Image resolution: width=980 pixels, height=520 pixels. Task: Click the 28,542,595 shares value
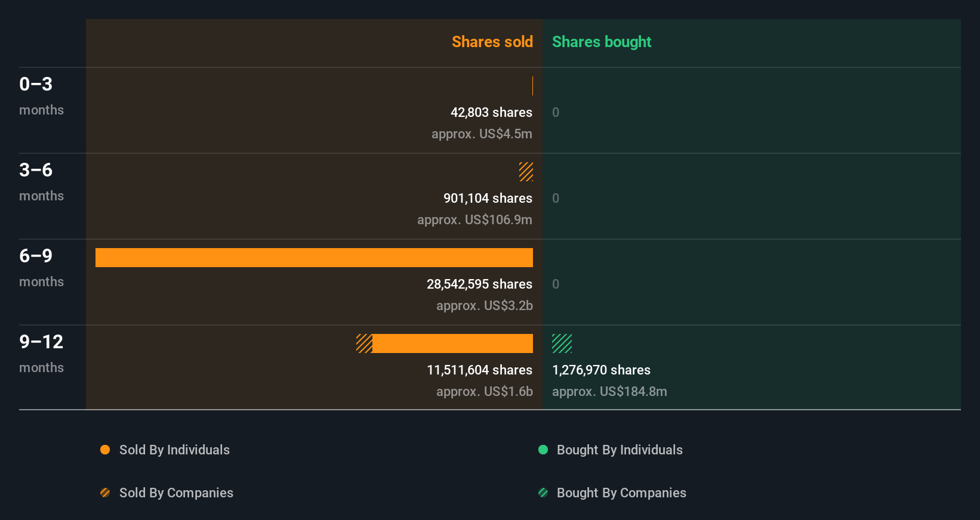coord(479,284)
